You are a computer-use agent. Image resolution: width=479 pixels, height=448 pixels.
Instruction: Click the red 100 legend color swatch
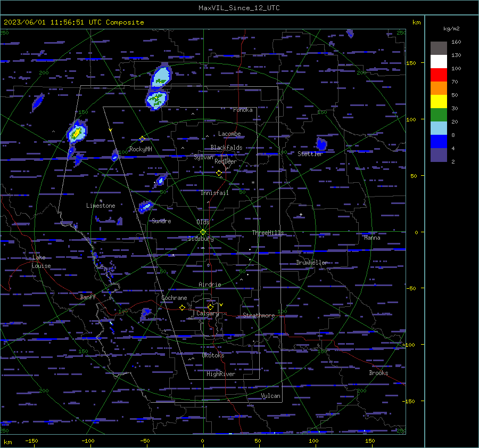[x=439, y=75]
